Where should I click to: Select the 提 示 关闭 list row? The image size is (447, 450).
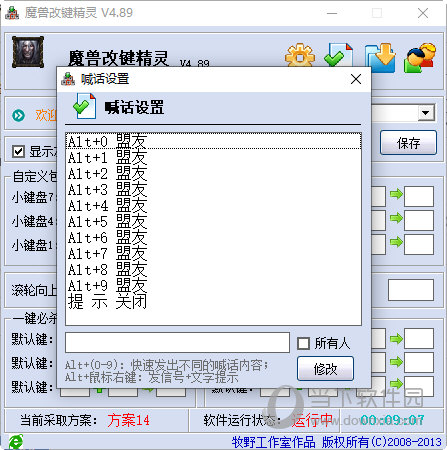(x=213, y=301)
